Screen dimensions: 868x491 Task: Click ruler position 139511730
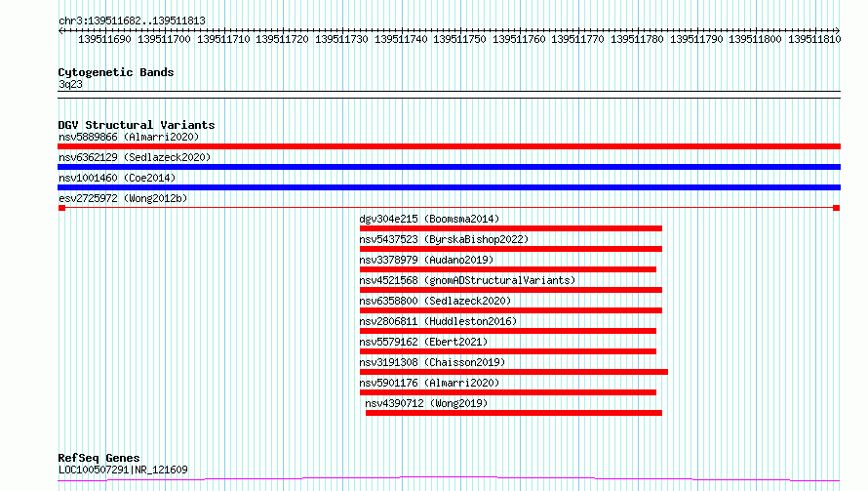tap(341, 39)
